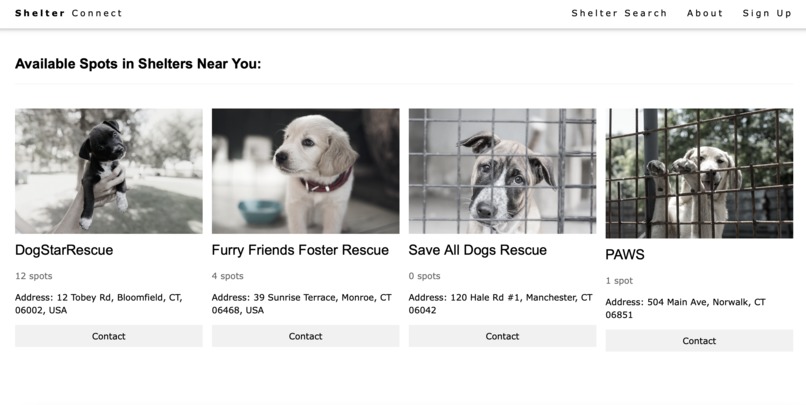Click the 12 spots availability label

33,276
